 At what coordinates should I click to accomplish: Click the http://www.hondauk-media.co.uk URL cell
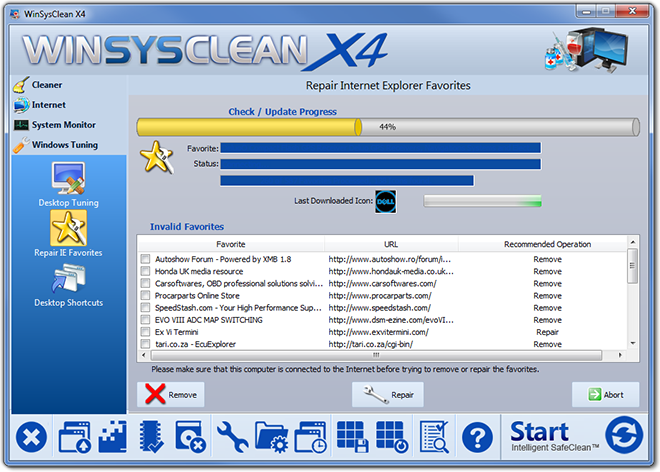pos(391,271)
